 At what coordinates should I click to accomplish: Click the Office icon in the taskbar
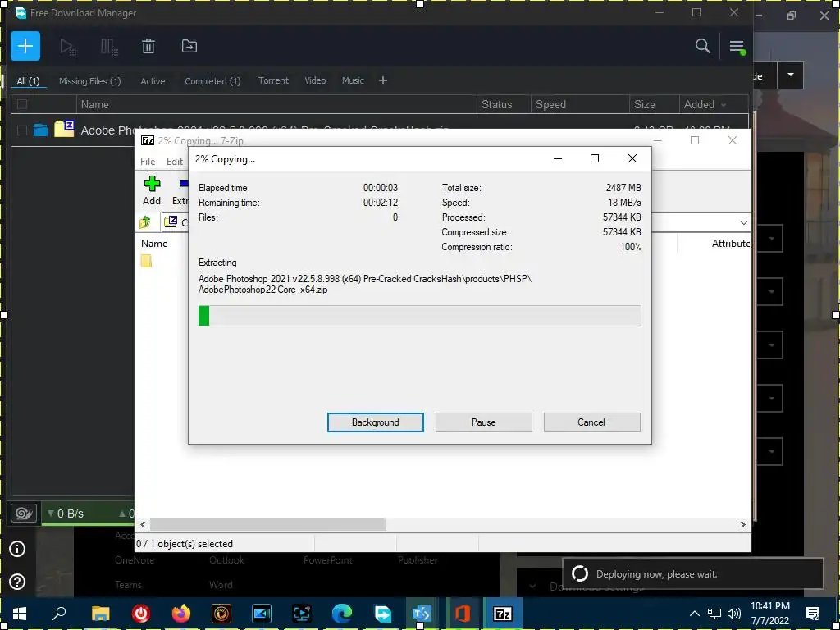click(463, 614)
